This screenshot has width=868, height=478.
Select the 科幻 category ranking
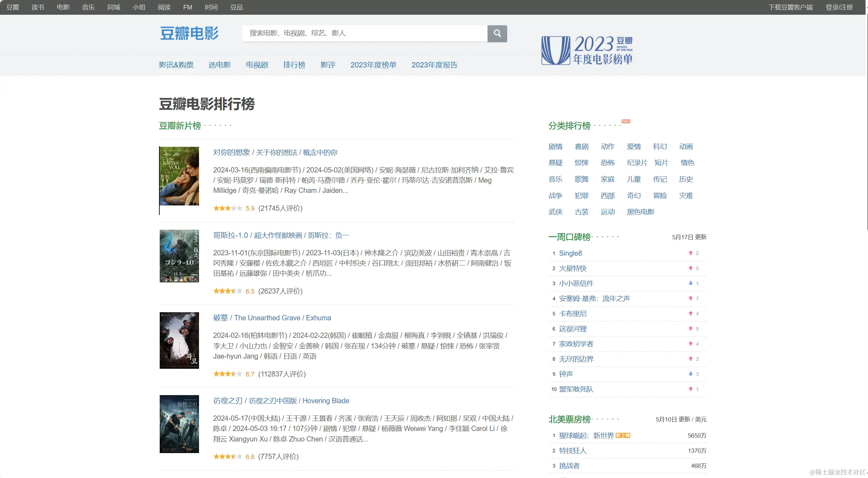pyautogui.click(x=660, y=146)
